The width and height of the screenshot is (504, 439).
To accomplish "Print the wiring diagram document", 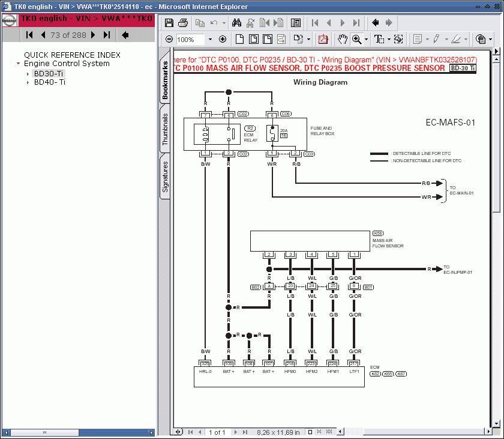I will point(183,23).
